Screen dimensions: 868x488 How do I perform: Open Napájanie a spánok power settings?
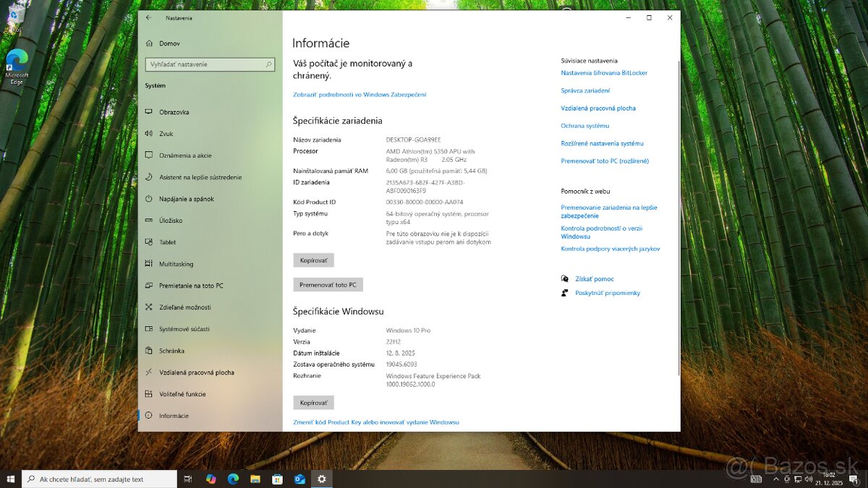(186, 199)
